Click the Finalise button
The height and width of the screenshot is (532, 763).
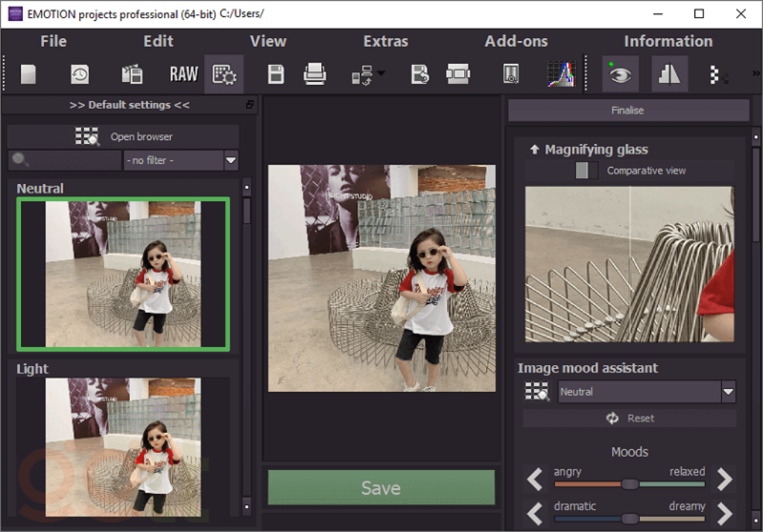click(x=627, y=110)
